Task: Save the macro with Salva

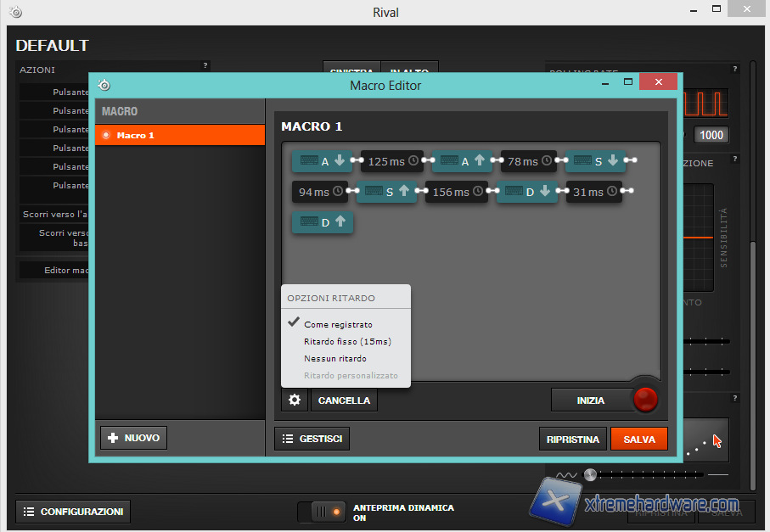Action: (x=638, y=439)
